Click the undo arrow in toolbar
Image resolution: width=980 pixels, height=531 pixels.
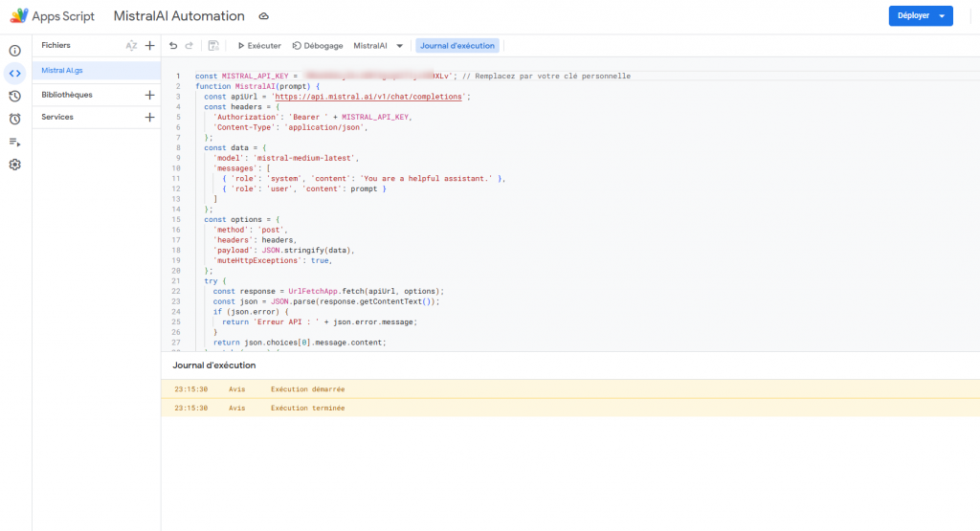172,46
